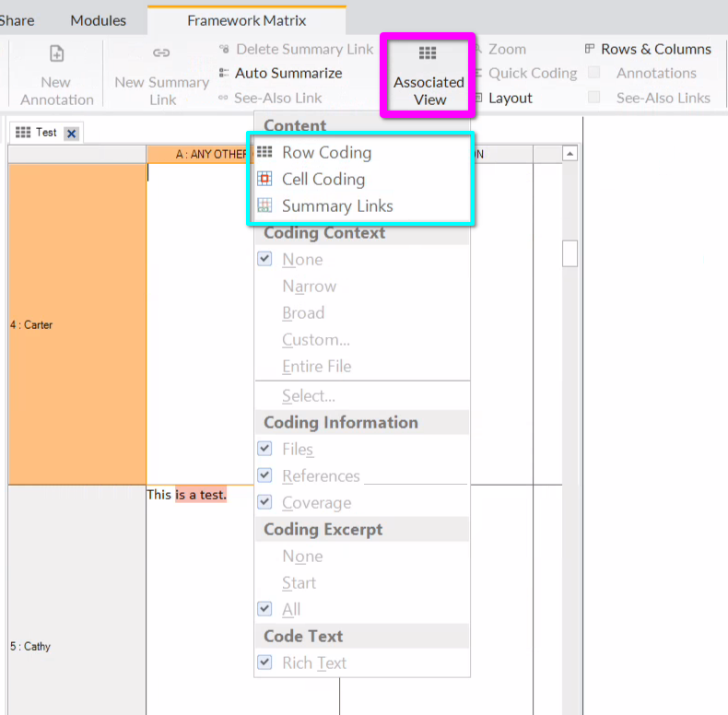
Task: Select Row Coding from Content menu
Action: (x=326, y=153)
